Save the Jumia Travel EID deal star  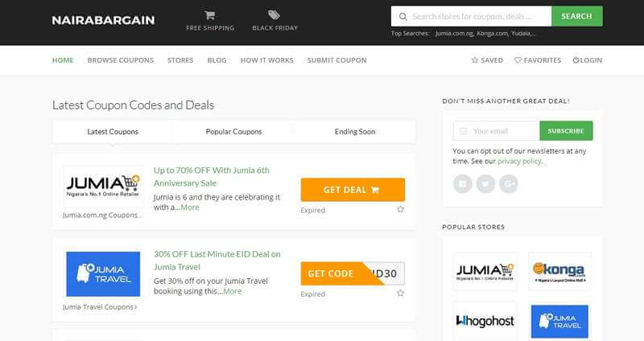point(400,294)
